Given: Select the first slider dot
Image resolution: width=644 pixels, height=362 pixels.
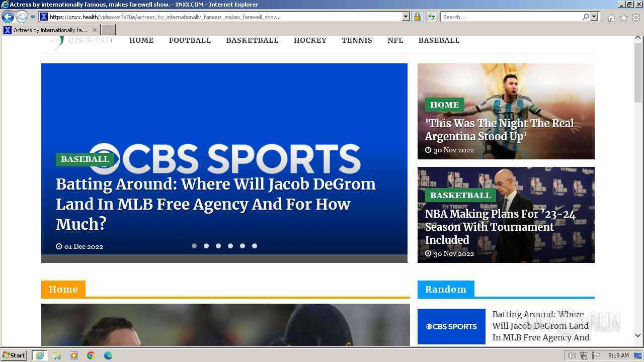Looking at the screenshot, I should click(194, 246).
